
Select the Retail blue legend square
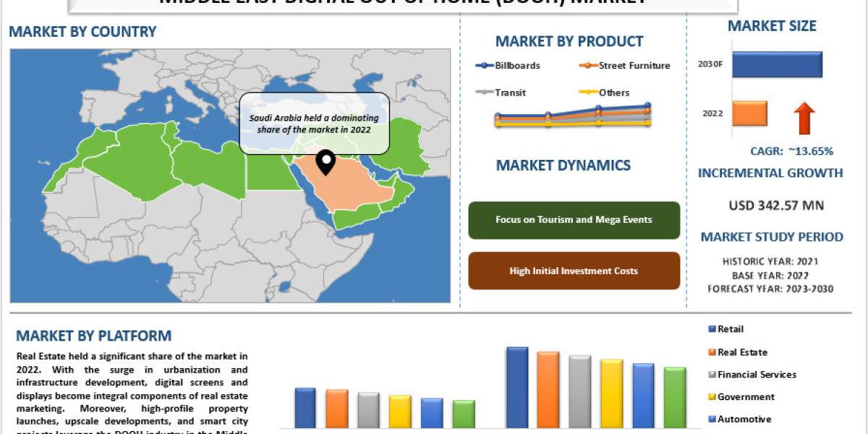711,330
